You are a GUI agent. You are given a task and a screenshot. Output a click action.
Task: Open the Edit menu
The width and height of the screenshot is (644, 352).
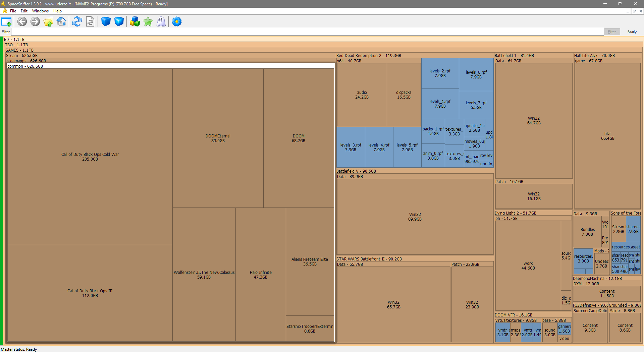(24, 11)
